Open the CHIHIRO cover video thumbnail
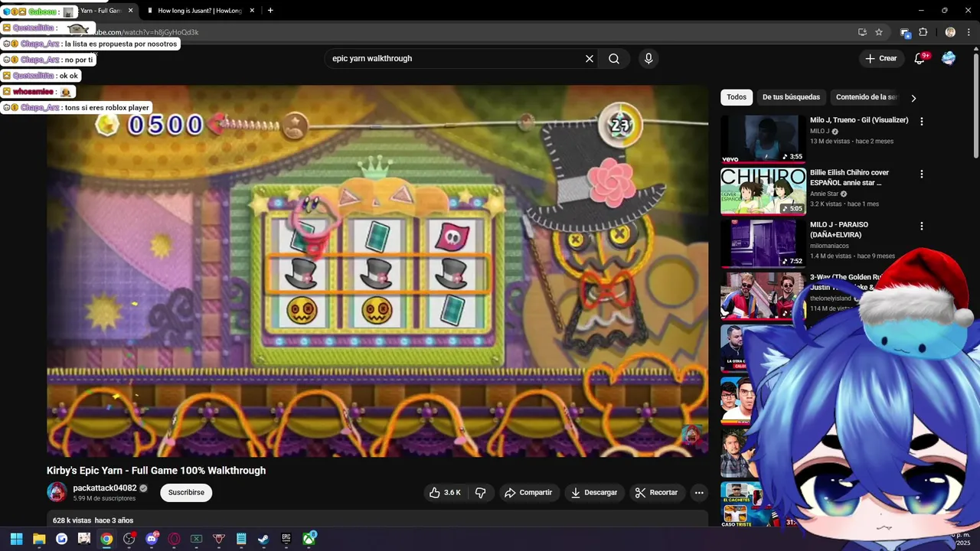This screenshot has height=551, width=980. pos(763,191)
